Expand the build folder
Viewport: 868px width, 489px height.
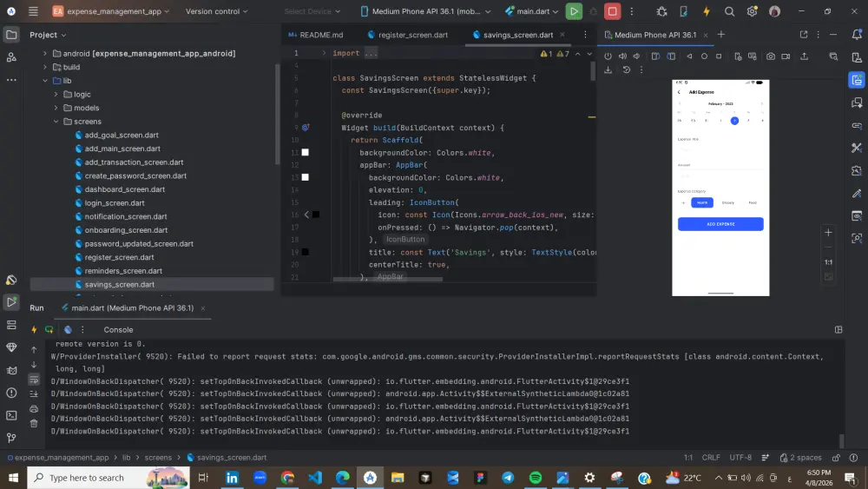coord(45,67)
